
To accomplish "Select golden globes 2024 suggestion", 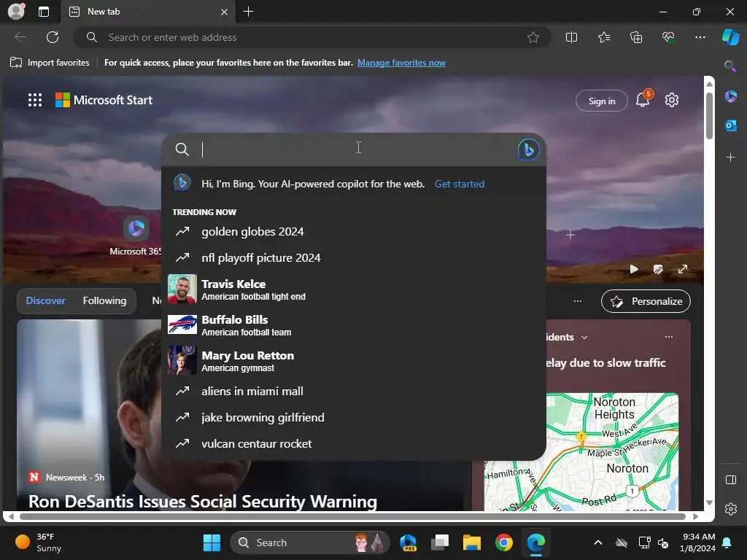I will [354, 231].
